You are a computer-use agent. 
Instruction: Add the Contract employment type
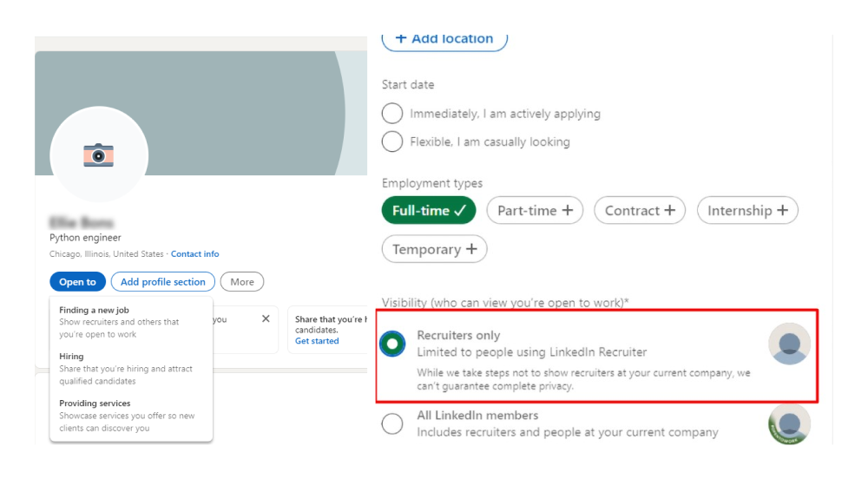pos(640,211)
